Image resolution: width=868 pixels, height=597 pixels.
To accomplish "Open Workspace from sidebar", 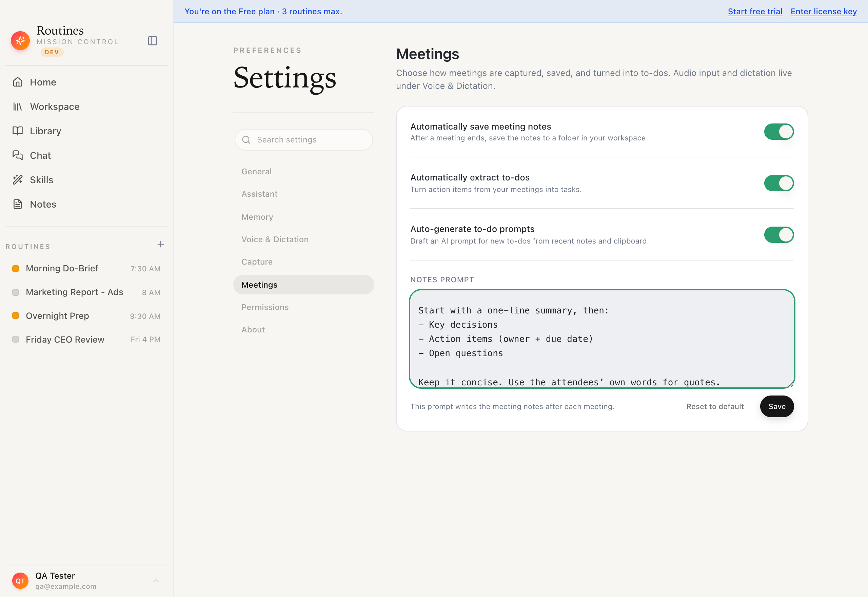I will click(x=86, y=107).
